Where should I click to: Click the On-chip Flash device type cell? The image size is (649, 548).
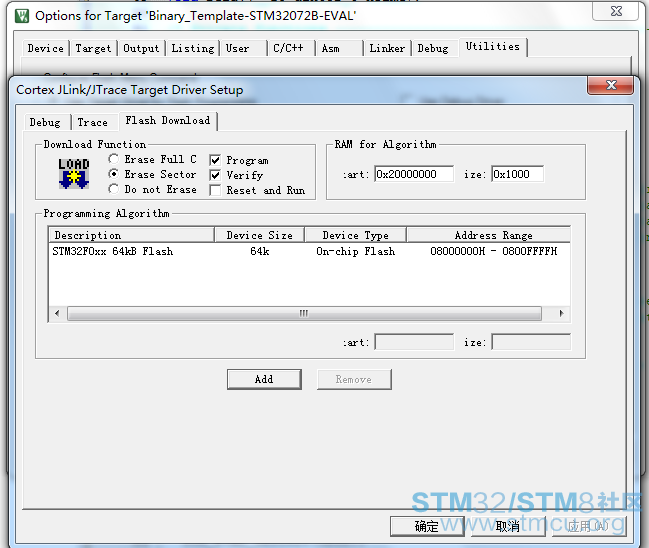pyautogui.click(x=356, y=251)
